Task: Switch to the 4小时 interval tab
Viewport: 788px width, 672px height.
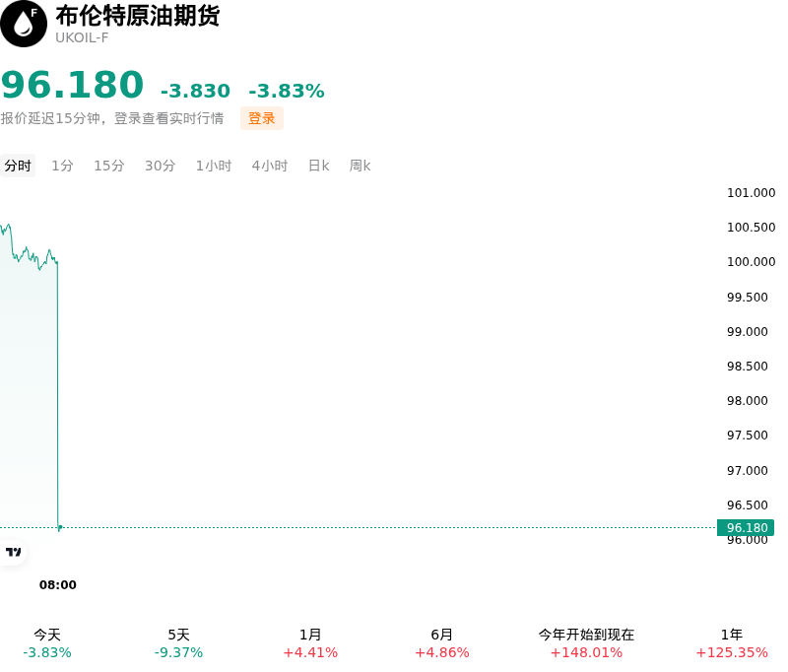Action: (270, 166)
